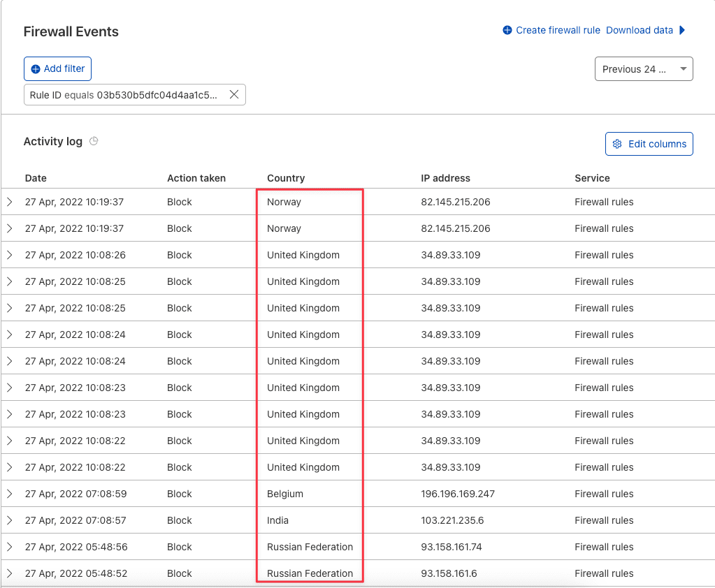Viewport: 715px width, 588px height.
Task: Select the Rule ID equals filter chip
Action: [126, 94]
